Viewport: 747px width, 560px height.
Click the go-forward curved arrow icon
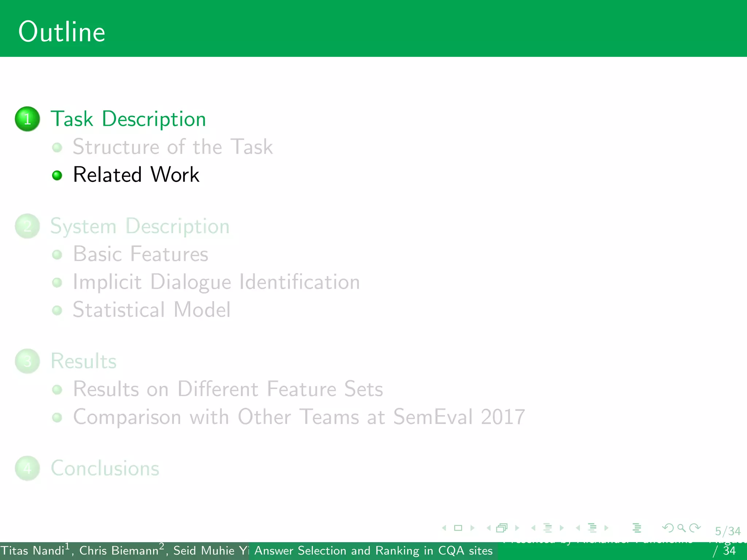point(695,528)
